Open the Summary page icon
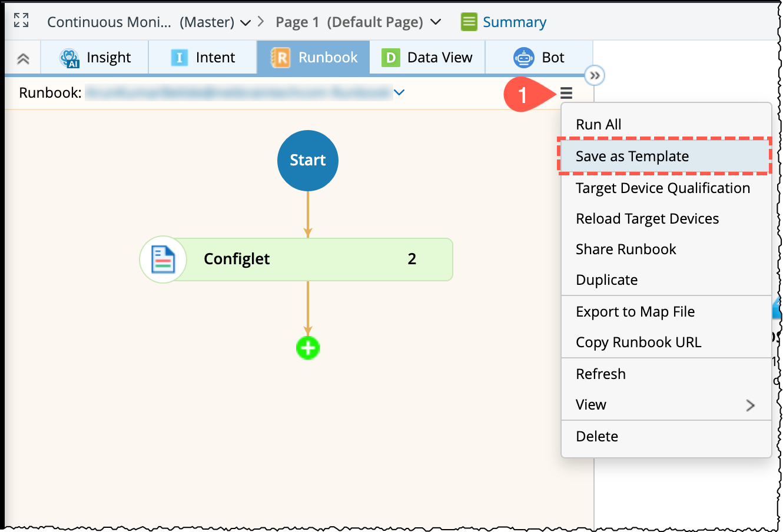Screen dimensions: 783x532 [x=469, y=22]
